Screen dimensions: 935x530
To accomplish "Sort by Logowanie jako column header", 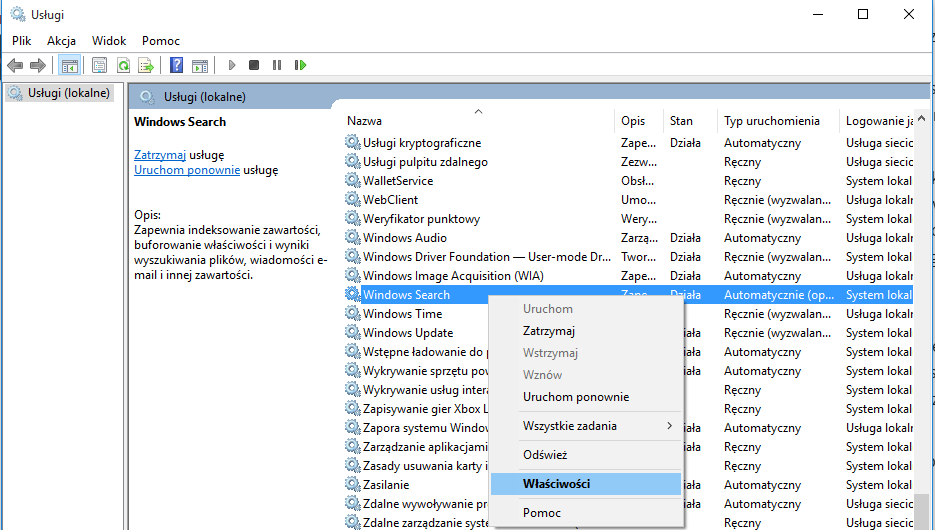I will (x=876, y=120).
